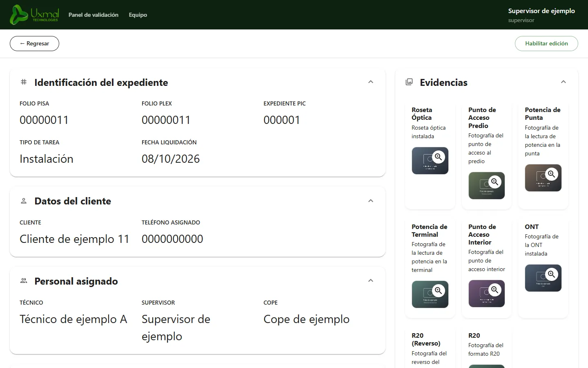Screen dimensions: 588x368
Task: Select the Instalación task type value
Action: (47, 159)
